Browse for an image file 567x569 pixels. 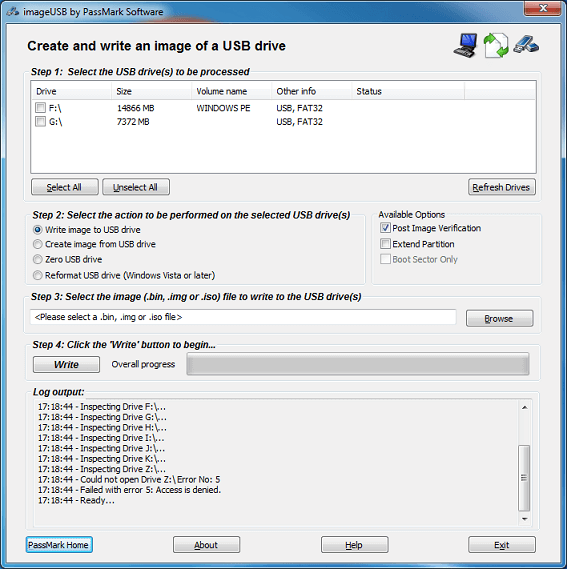(499, 319)
